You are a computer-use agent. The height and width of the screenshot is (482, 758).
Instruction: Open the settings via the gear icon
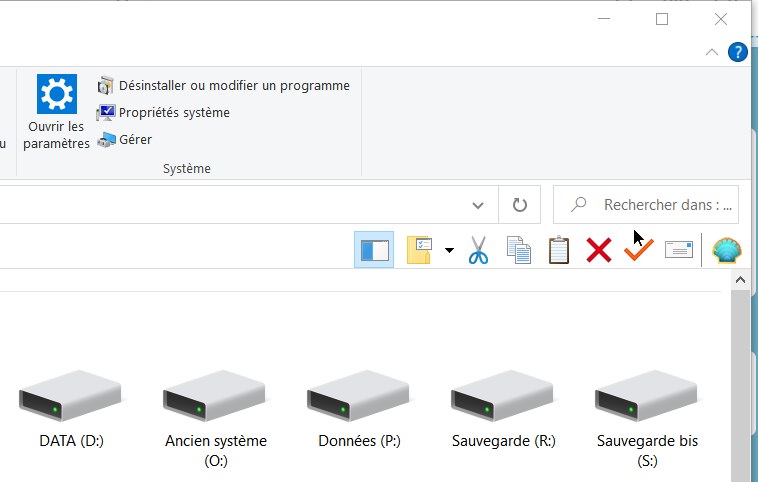pos(57,94)
